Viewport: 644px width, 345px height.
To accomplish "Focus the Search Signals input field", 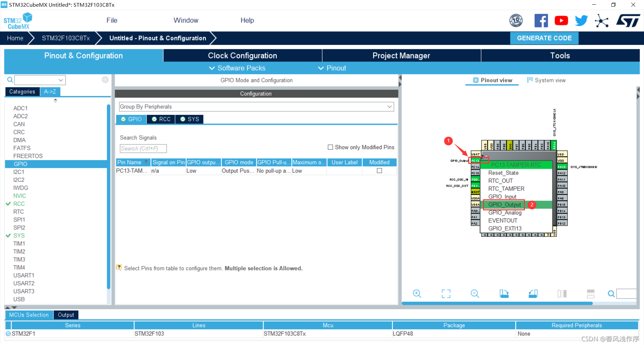I will (x=143, y=148).
